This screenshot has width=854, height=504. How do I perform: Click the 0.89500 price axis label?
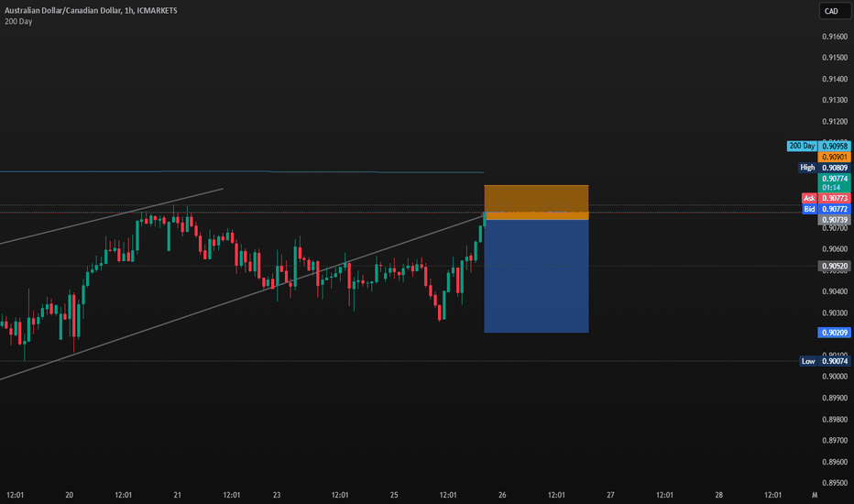[x=835, y=483]
